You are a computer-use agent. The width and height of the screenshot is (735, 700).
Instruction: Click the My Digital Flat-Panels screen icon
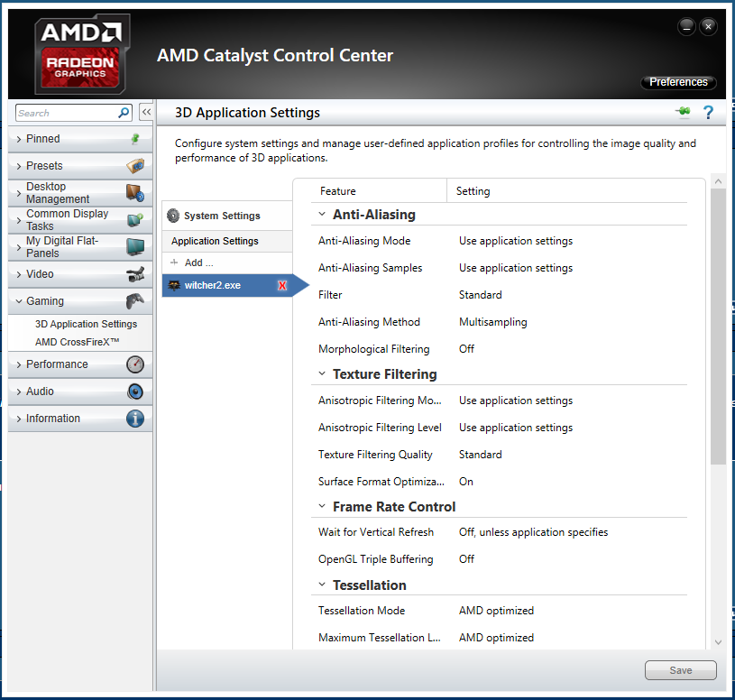pos(135,246)
